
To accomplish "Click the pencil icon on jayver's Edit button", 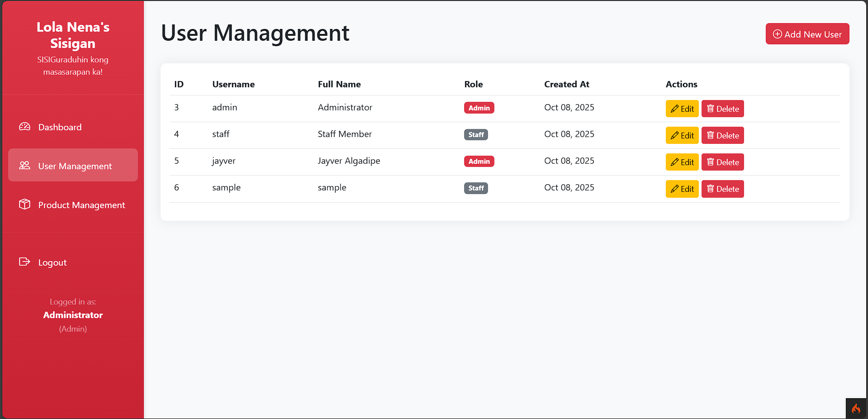I will click(675, 162).
